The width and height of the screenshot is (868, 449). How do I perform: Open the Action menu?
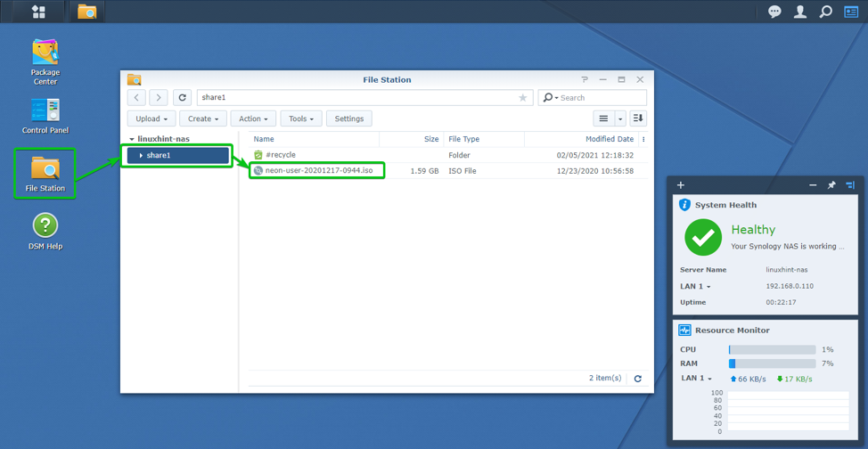pyautogui.click(x=253, y=118)
